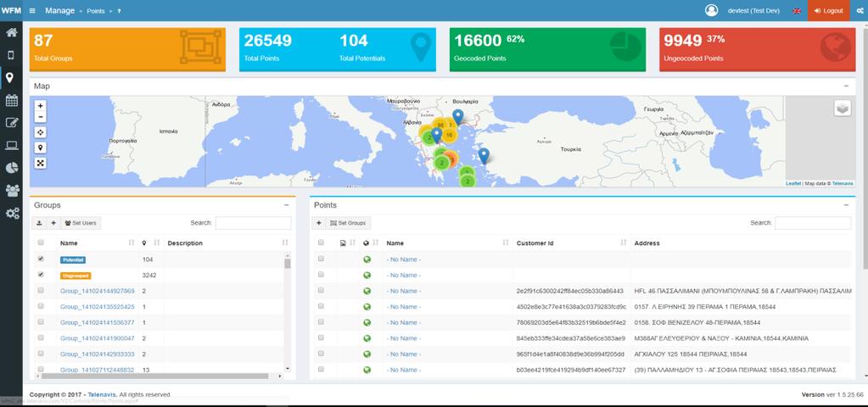Click the orange Total Groups card
The height and width of the screenshot is (407, 868).
pyautogui.click(x=127, y=49)
